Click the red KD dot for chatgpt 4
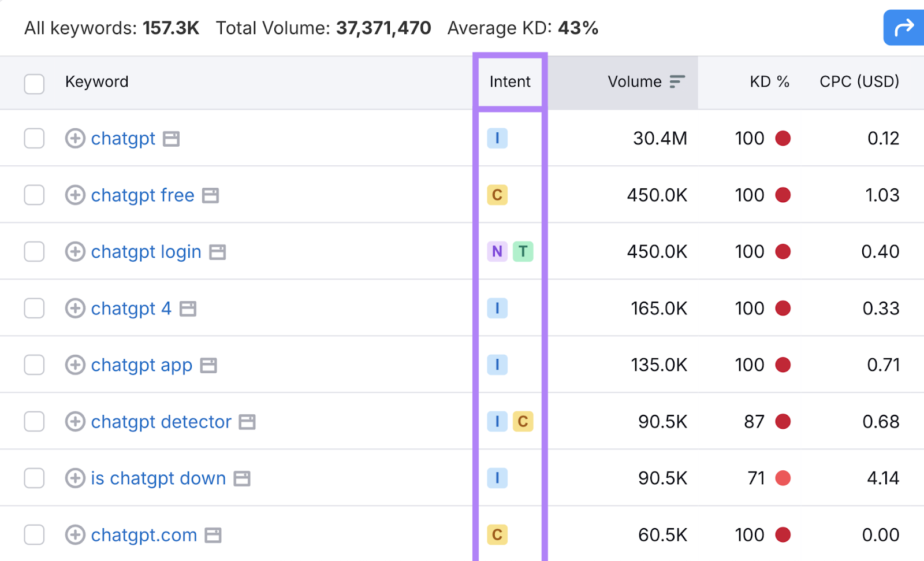Image resolution: width=924 pixels, height=561 pixels. click(x=783, y=308)
